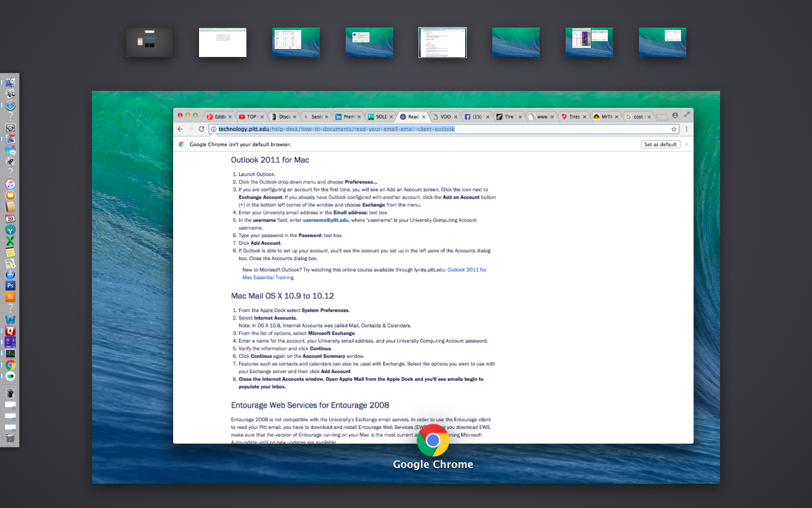Screen dimensions: 812x508
Task: Open the username@pitt.edu link
Action: click(325, 220)
